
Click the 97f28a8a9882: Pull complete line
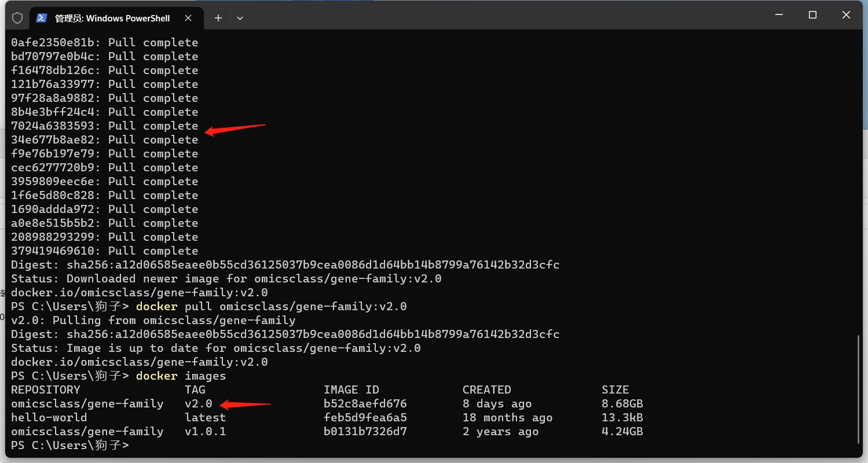pos(104,98)
